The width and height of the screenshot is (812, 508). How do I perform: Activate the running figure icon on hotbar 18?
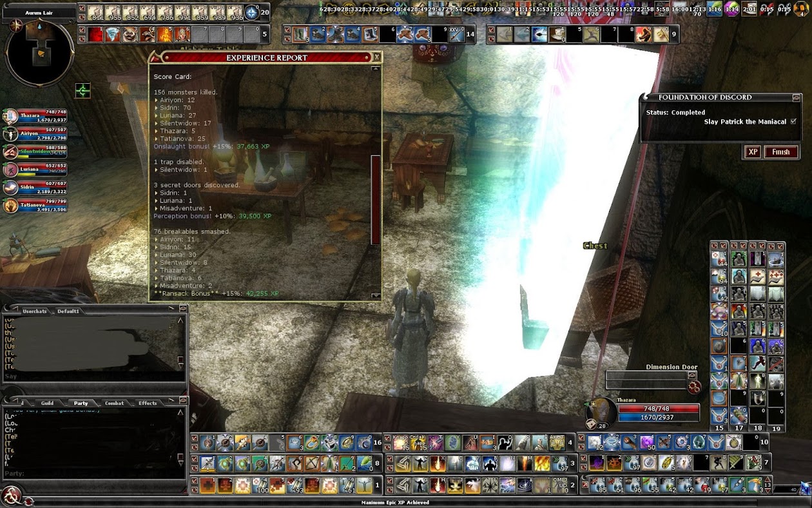757,364
